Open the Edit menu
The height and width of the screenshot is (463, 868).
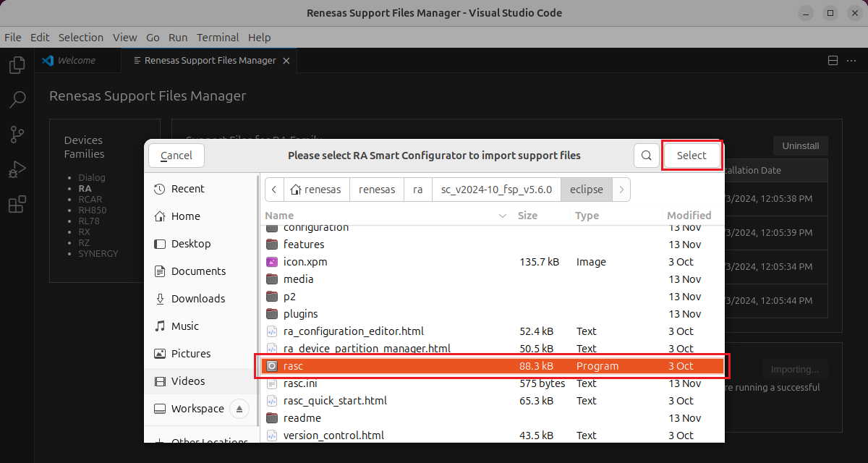click(40, 38)
